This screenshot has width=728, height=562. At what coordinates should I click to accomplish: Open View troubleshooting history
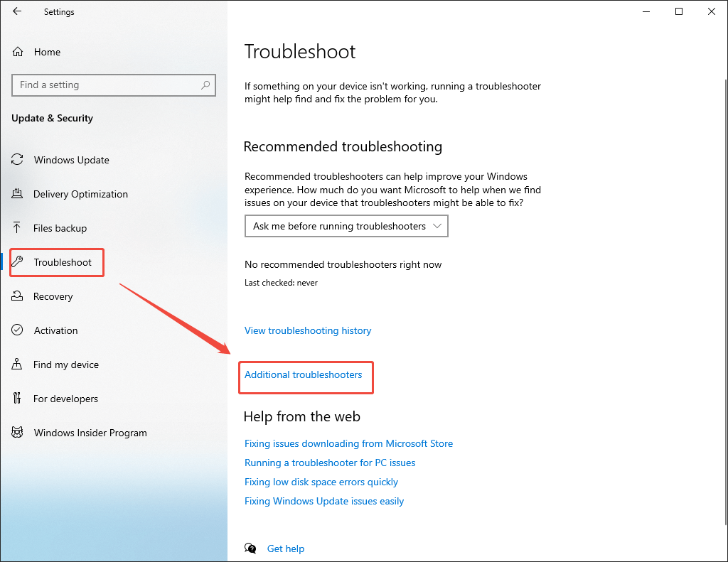click(308, 330)
